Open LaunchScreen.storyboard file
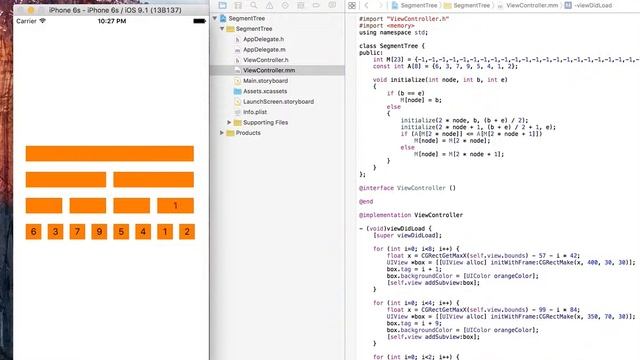Screen dimensions: 640x360 278,102
